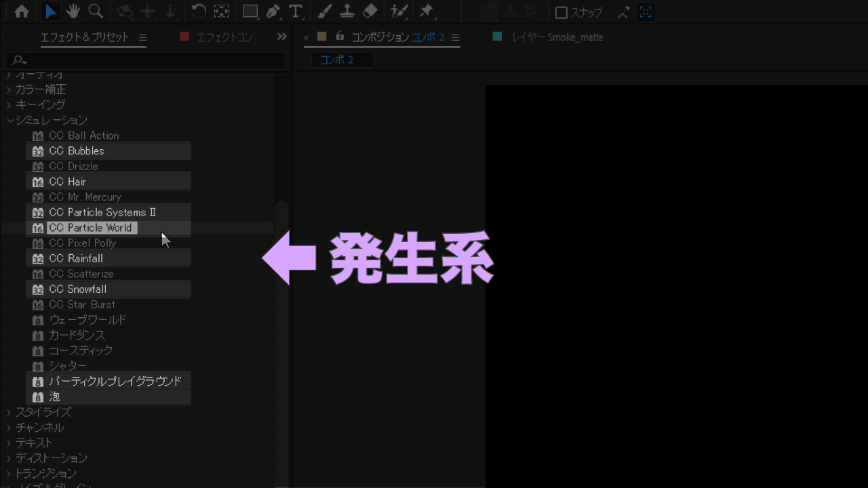Image resolution: width=868 pixels, height=488 pixels.
Task: Enable the スナップ checkbox
Action: coord(561,12)
